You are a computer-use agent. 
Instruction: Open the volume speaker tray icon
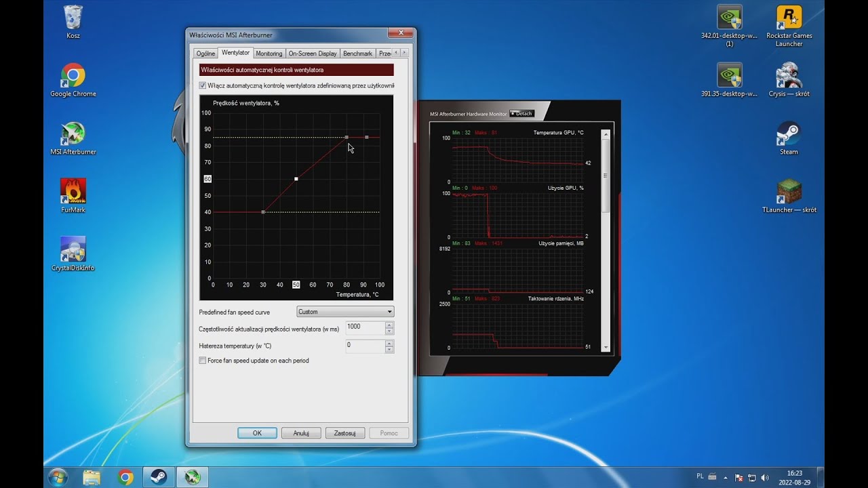click(x=765, y=477)
